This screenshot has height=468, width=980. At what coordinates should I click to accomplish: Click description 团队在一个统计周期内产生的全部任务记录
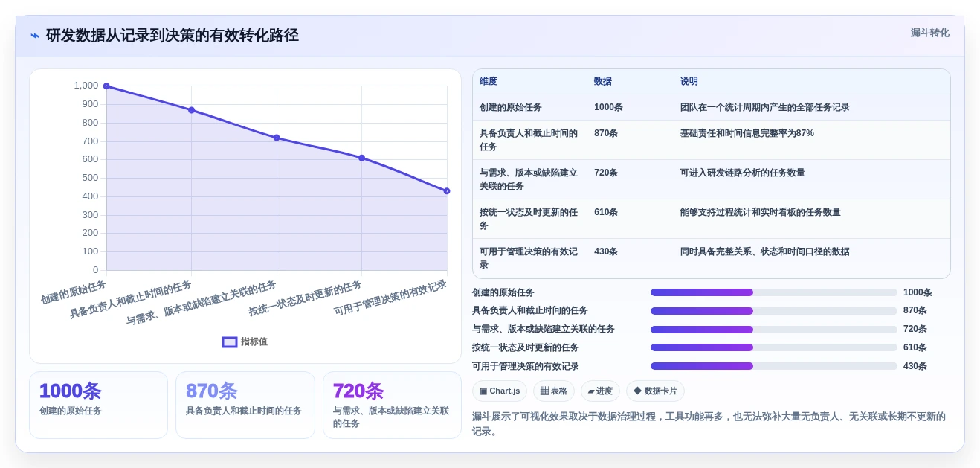pyautogui.click(x=765, y=107)
